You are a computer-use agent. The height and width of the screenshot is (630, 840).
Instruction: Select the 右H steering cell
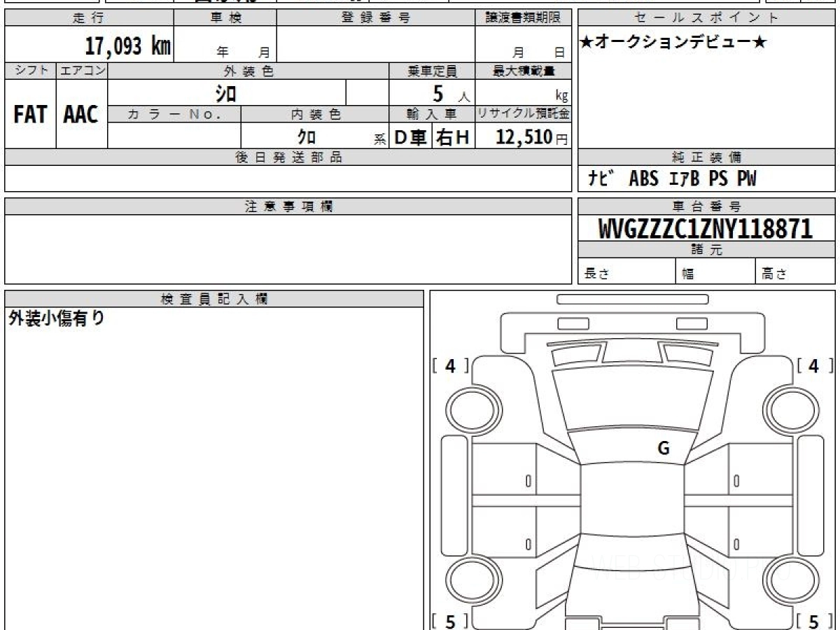pyautogui.click(x=453, y=137)
